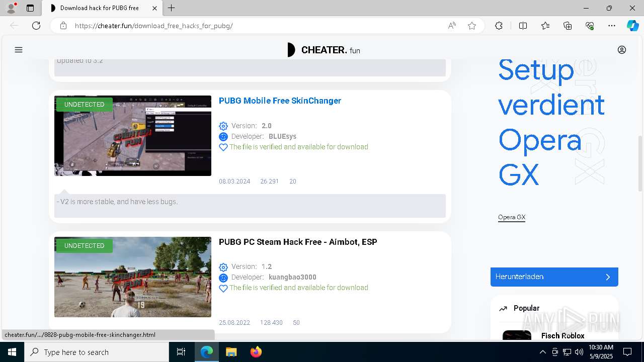Click version gear icon for Steam Hack
Screen dimensions: 644x362
[223, 267]
